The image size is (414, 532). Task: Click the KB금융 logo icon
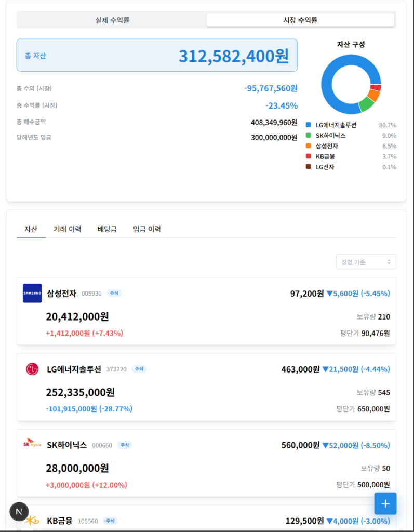[x=32, y=520]
